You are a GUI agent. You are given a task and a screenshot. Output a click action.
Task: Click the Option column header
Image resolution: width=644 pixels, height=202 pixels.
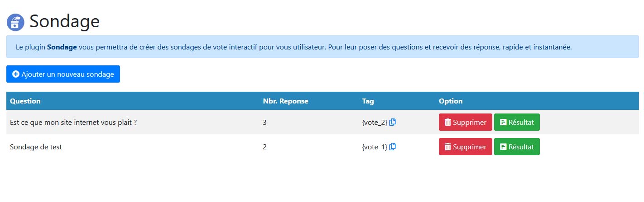(x=451, y=101)
